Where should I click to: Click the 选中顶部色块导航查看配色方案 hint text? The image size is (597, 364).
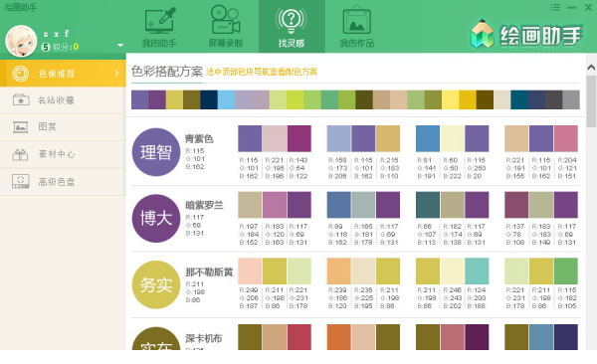click(262, 72)
